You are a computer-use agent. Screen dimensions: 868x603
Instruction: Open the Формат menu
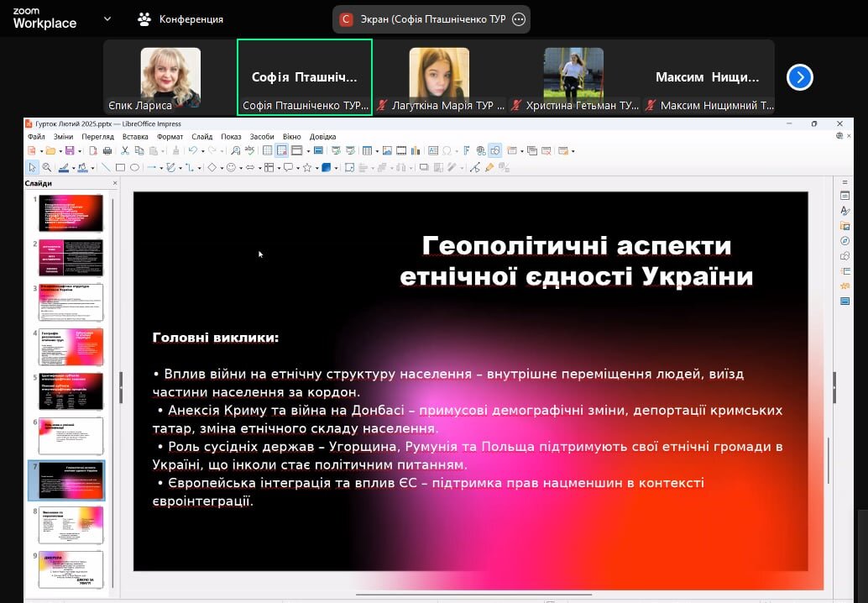click(x=170, y=136)
